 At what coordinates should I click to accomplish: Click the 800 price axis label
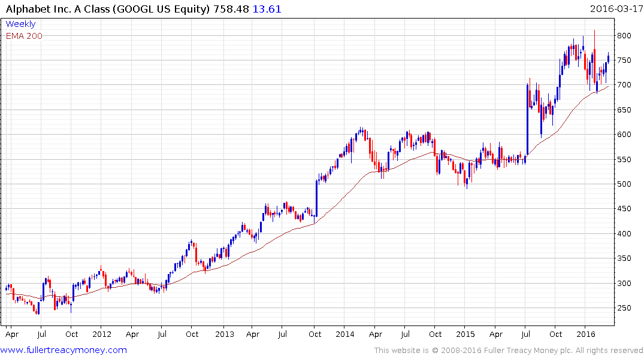[x=624, y=36]
